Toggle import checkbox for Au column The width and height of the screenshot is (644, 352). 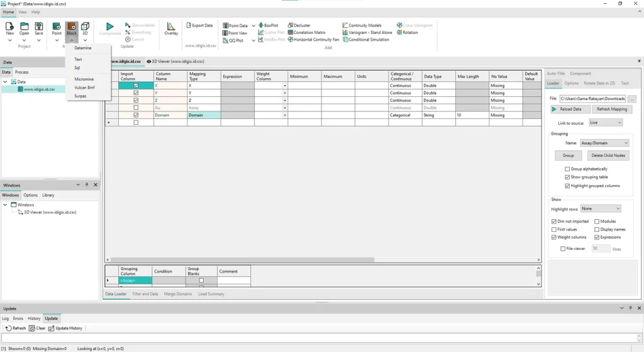[x=136, y=108]
